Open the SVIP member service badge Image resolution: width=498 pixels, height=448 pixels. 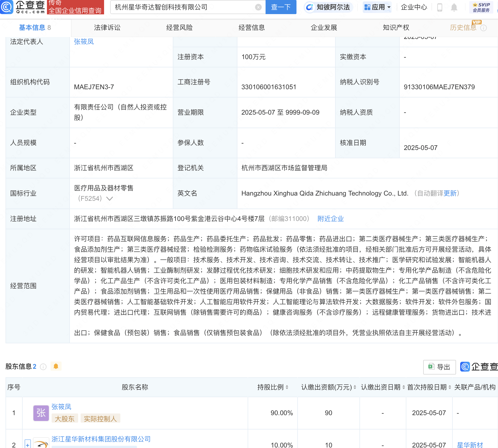[481, 7]
